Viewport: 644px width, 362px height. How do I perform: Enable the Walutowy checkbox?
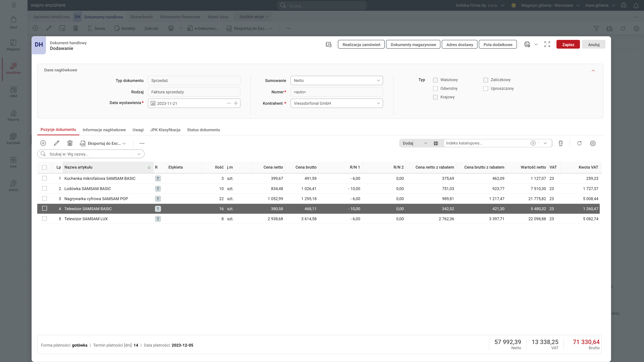click(435, 80)
